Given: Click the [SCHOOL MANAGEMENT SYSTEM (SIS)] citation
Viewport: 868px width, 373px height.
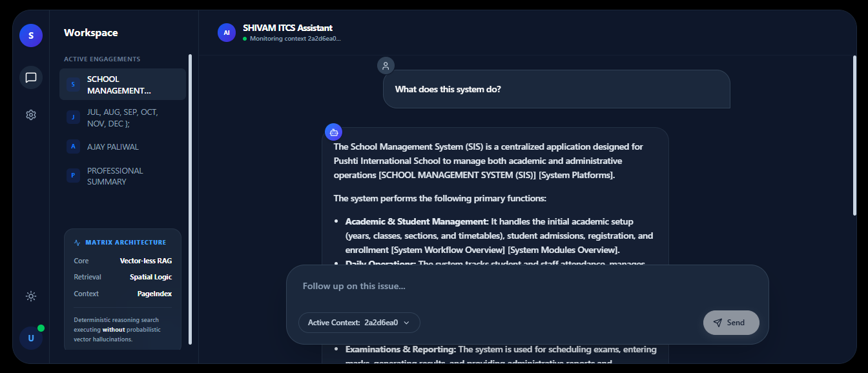Looking at the screenshot, I should (x=457, y=175).
